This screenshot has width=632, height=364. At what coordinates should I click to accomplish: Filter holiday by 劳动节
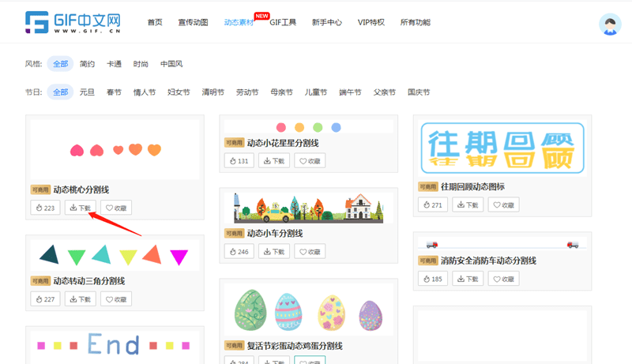[x=247, y=92]
